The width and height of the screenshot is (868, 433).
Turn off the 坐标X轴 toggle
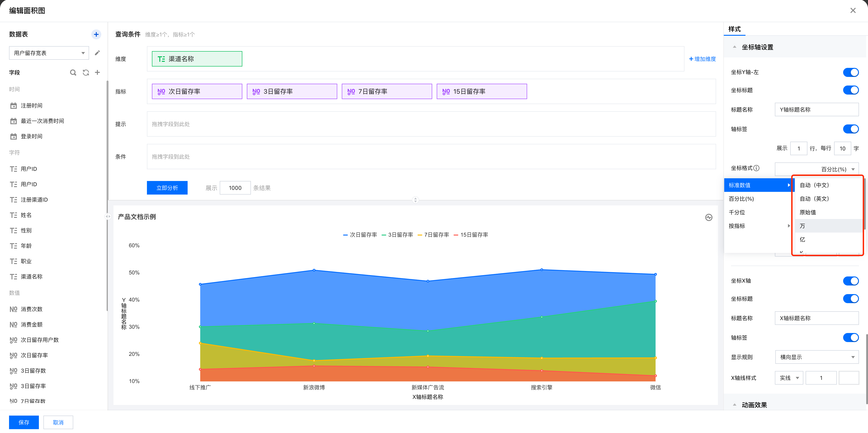850,281
